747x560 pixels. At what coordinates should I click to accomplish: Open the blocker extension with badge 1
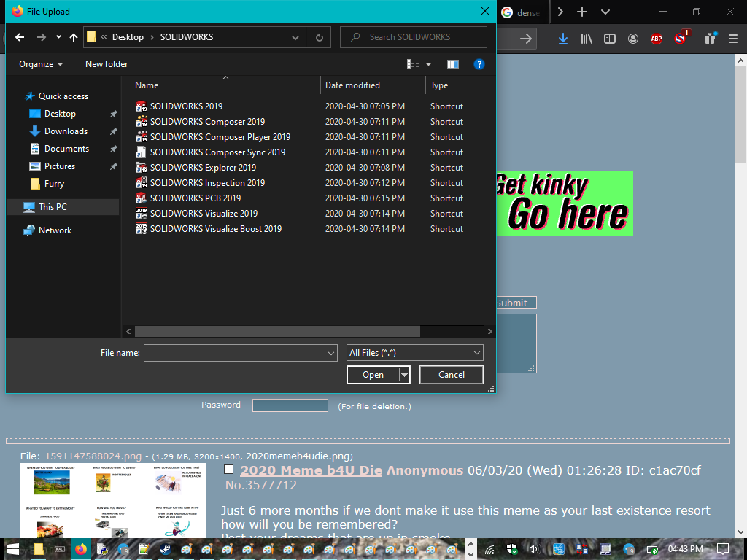pyautogui.click(x=681, y=38)
